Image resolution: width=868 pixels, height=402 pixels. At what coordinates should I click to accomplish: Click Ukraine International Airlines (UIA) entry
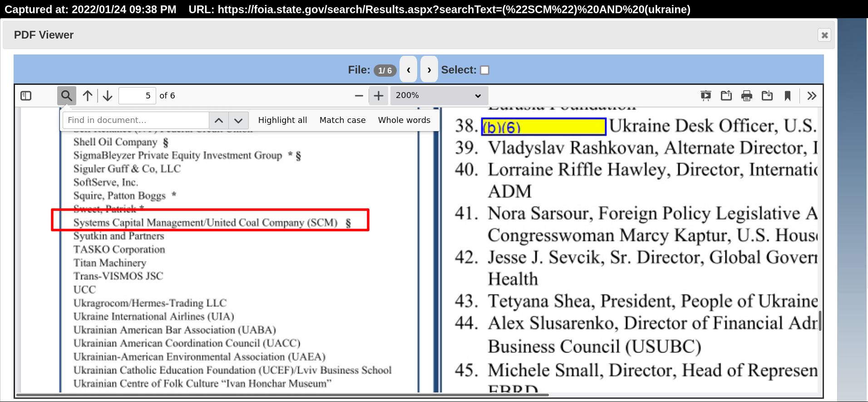(154, 316)
